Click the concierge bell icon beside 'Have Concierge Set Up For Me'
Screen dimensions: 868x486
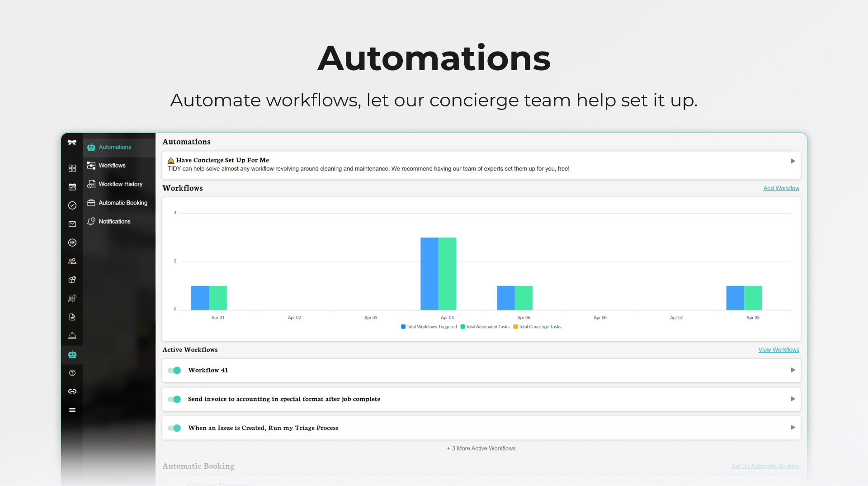(x=171, y=160)
